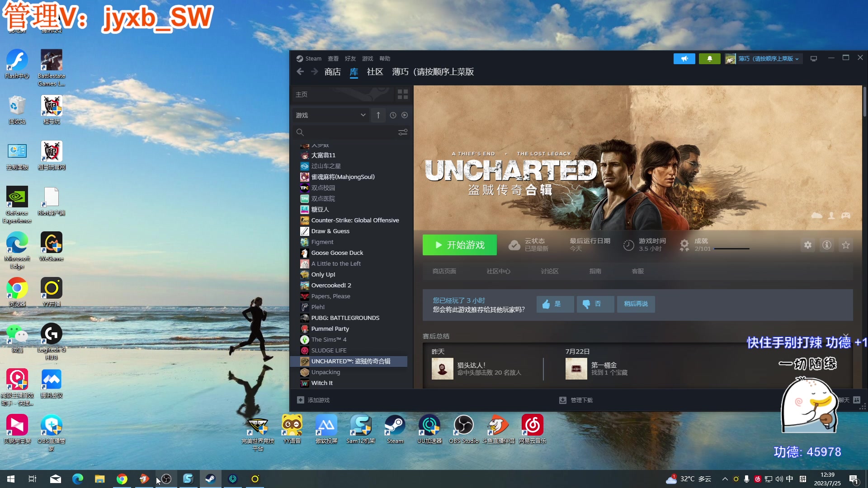Go to the 商店 tab
The image size is (868, 488).
point(333,72)
